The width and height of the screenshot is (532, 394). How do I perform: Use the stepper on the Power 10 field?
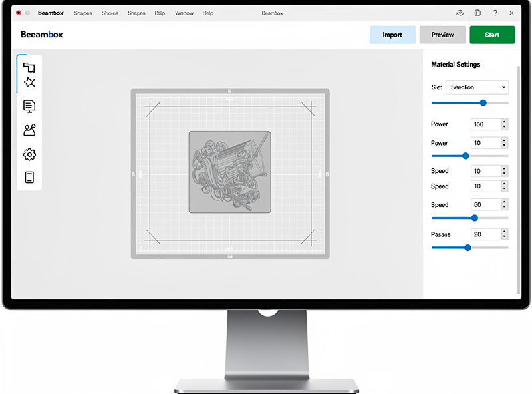click(x=505, y=143)
